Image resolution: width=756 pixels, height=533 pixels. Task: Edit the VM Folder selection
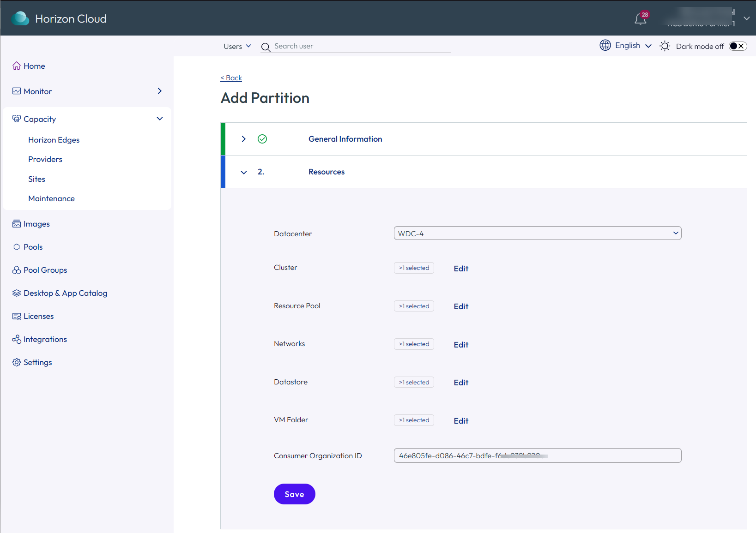coord(461,421)
